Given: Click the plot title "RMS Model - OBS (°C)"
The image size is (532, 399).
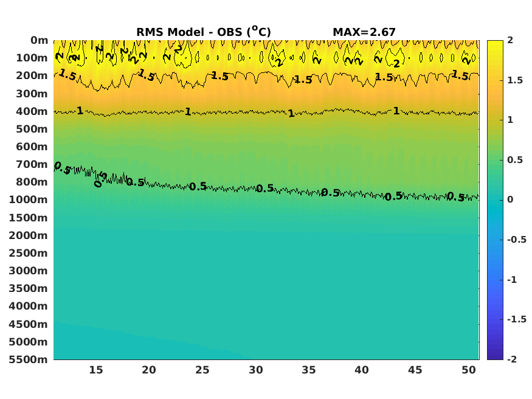Looking at the screenshot, I should coord(204,32).
